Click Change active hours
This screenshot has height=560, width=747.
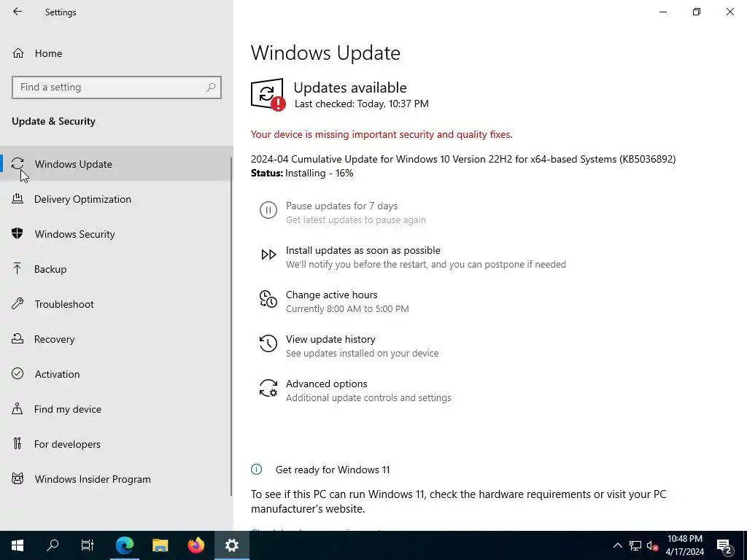pyautogui.click(x=332, y=295)
